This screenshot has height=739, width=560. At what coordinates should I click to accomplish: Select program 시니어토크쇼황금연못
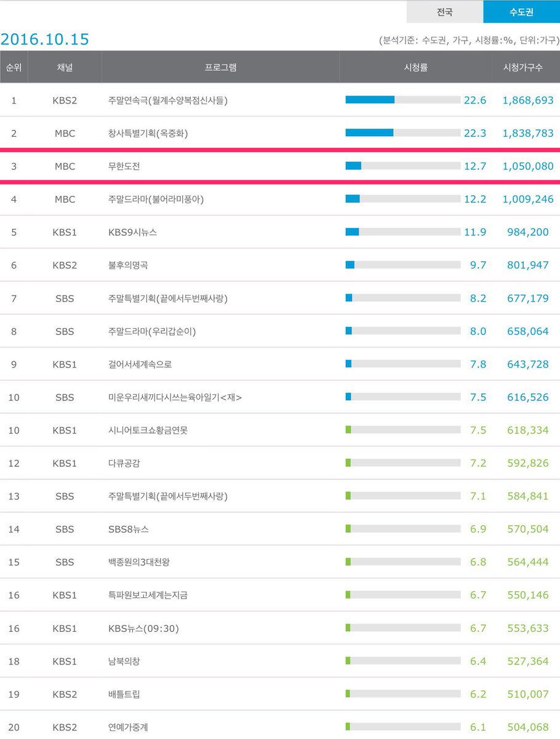[x=148, y=430]
